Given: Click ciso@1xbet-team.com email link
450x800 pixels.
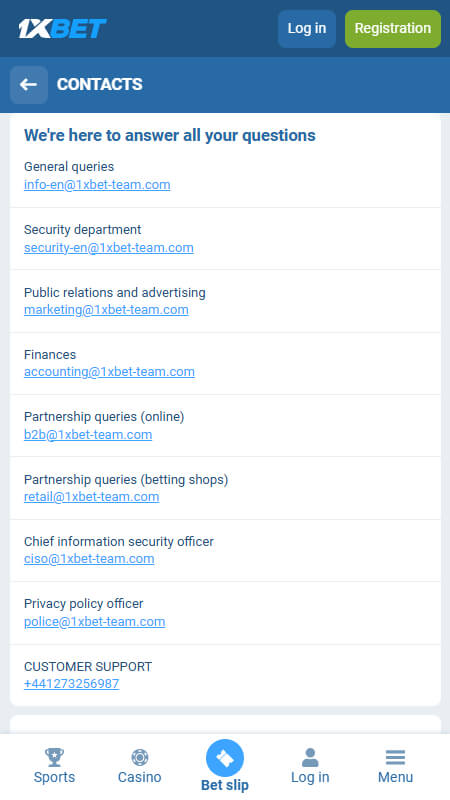Looking at the screenshot, I should (89, 559).
